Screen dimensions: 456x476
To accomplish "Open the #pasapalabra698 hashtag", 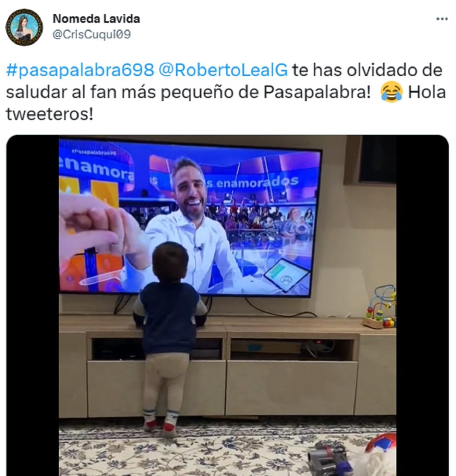I will pyautogui.click(x=80, y=70).
